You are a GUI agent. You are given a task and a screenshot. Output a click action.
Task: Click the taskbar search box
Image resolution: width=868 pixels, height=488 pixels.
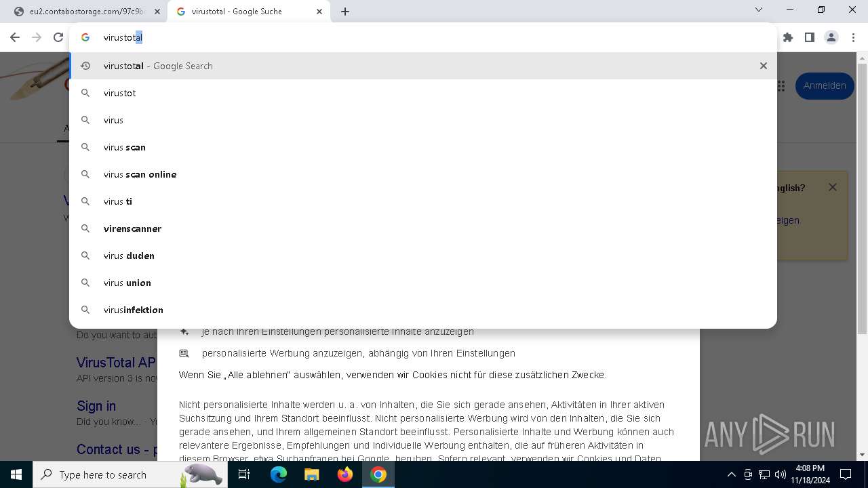131,474
